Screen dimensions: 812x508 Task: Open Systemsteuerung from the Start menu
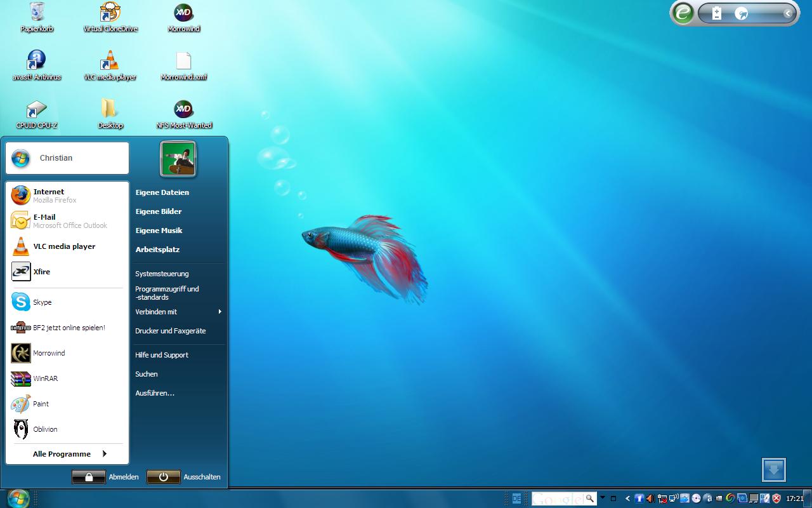click(x=162, y=274)
